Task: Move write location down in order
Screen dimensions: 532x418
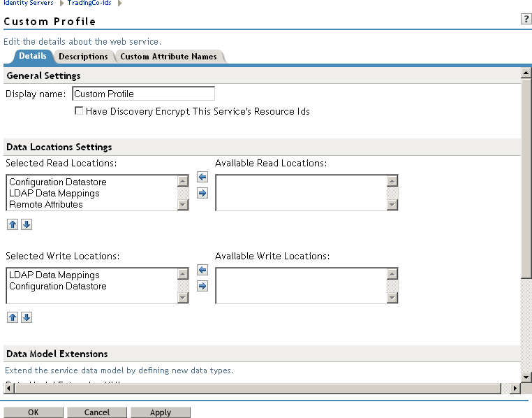Action: (27, 317)
